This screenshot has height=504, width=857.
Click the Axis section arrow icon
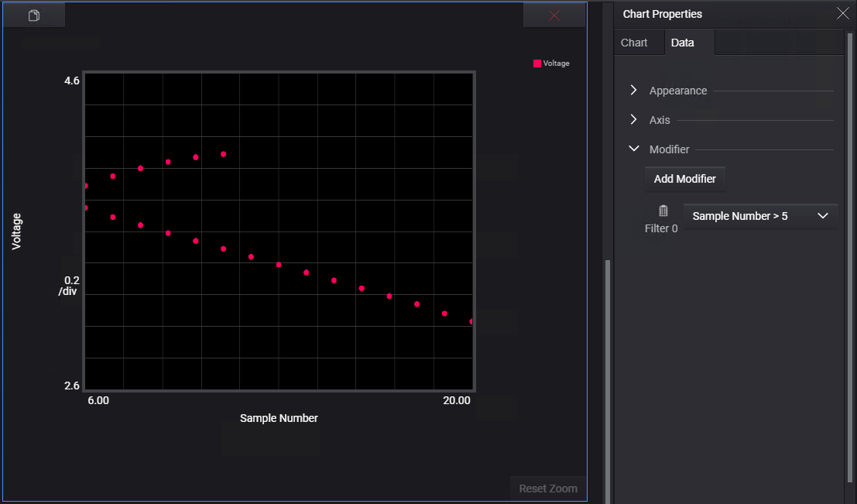coord(633,120)
